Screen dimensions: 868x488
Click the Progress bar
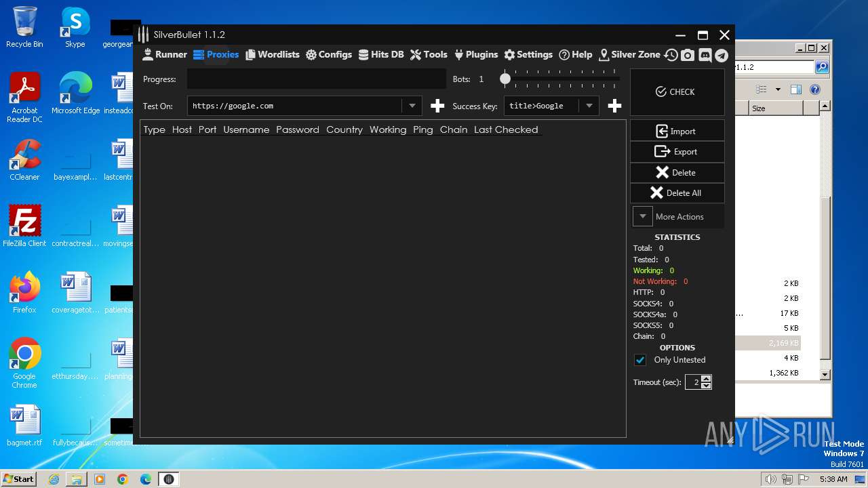point(317,79)
